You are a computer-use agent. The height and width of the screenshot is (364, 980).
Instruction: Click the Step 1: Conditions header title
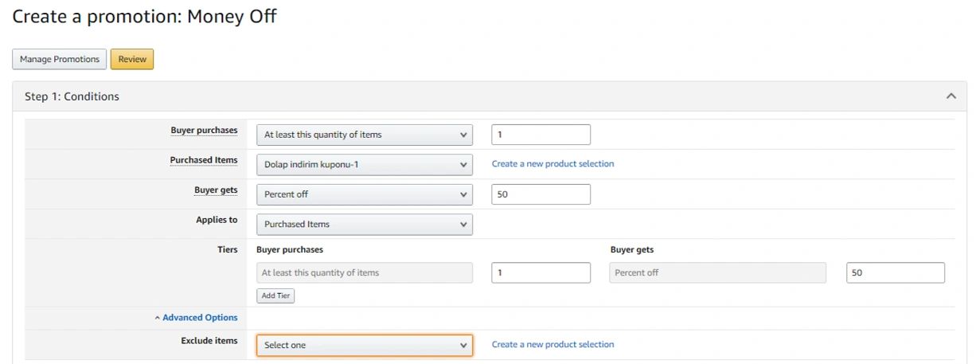[72, 96]
